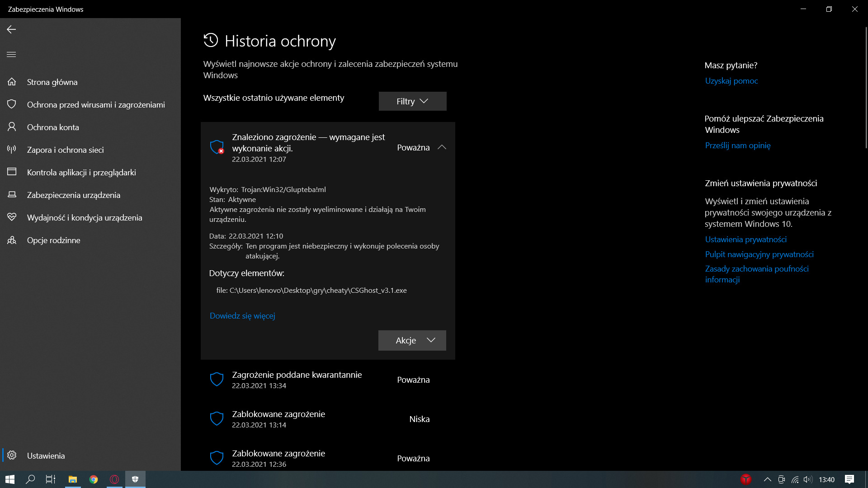Click Uzyskaj pomoc link
This screenshot has height=488, width=868.
pyautogui.click(x=731, y=81)
